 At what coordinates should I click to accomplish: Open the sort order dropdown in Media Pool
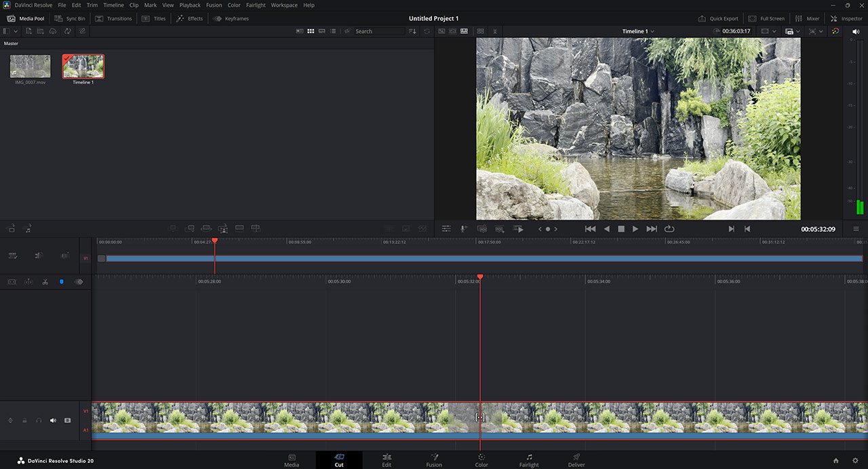point(412,31)
